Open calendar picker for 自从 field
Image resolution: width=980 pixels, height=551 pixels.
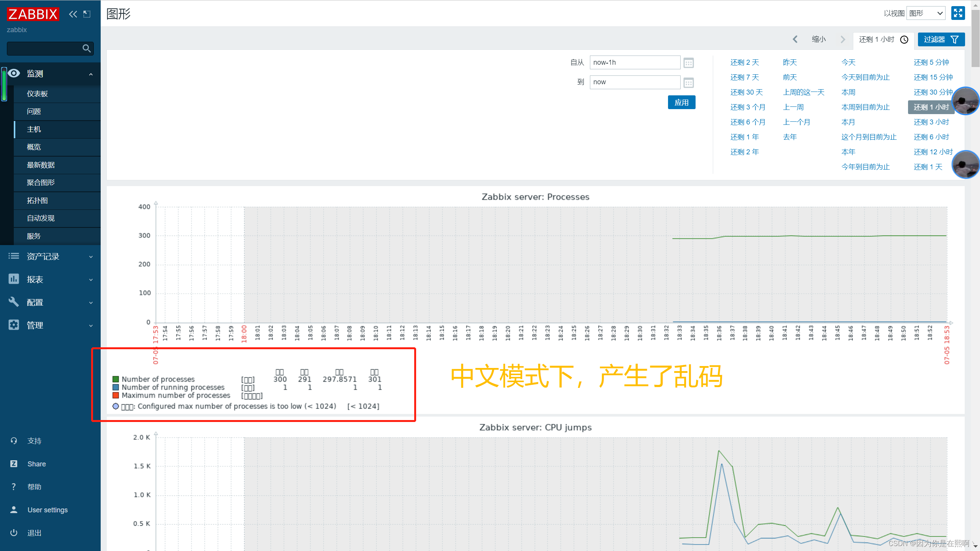click(688, 62)
